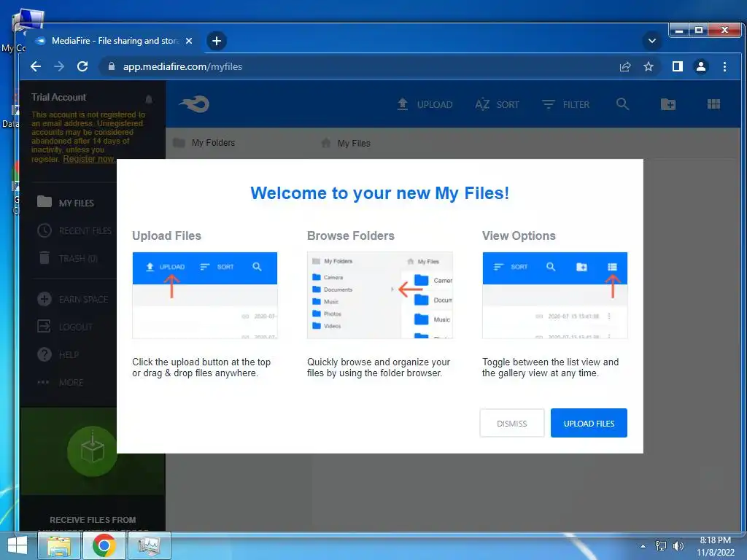747x560 pixels.
Task: Open Recent Files in the sidebar
Action: coord(74,230)
